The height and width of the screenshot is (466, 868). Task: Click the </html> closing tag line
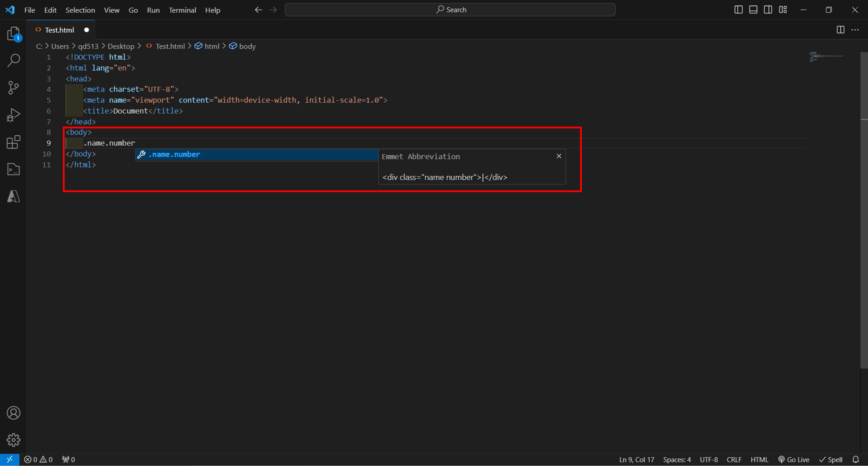81,165
